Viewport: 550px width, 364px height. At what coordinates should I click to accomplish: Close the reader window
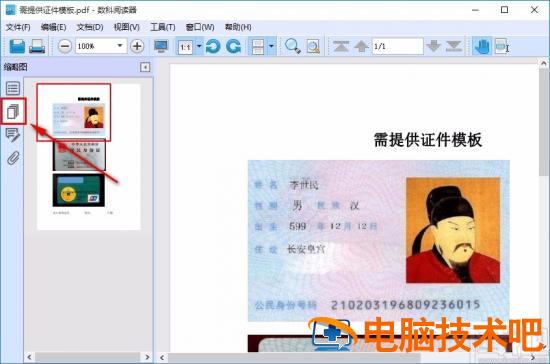click(534, 10)
